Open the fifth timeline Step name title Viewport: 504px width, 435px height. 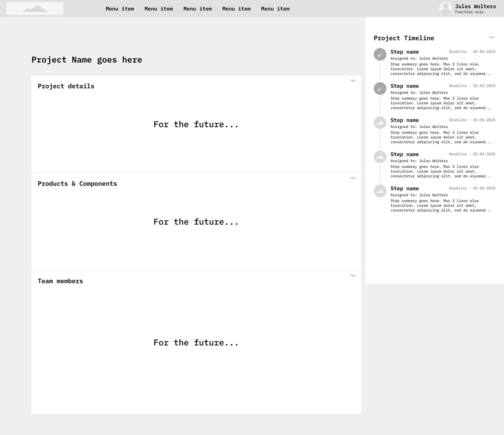tap(405, 189)
